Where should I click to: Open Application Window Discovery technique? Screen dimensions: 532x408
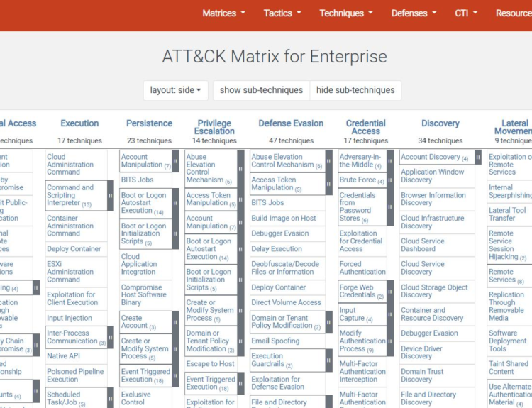click(x=433, y=176)
